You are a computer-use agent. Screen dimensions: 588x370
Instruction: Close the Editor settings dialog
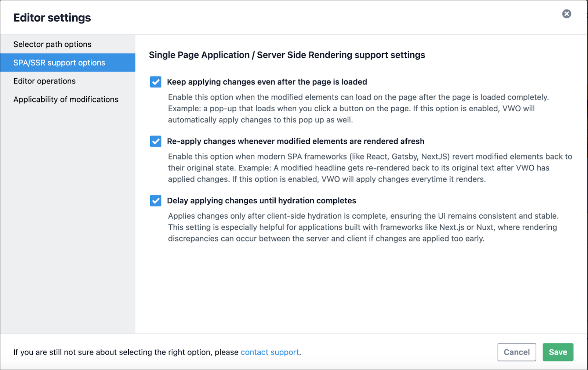click(x=566, y=14)
